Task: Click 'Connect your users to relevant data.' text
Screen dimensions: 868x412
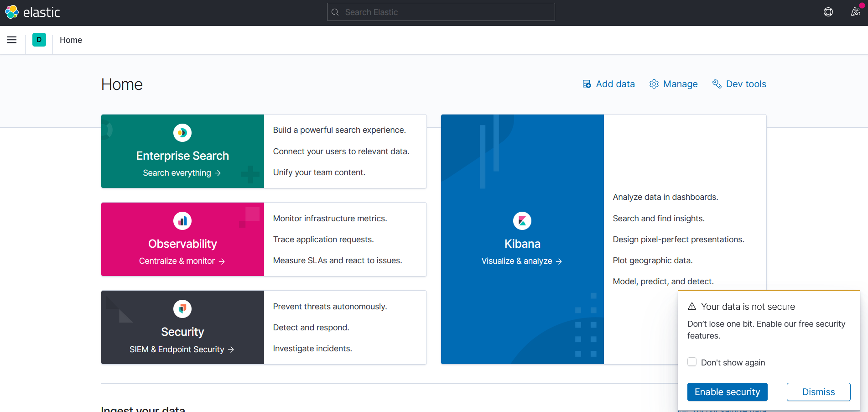Action: pos(341,151)
